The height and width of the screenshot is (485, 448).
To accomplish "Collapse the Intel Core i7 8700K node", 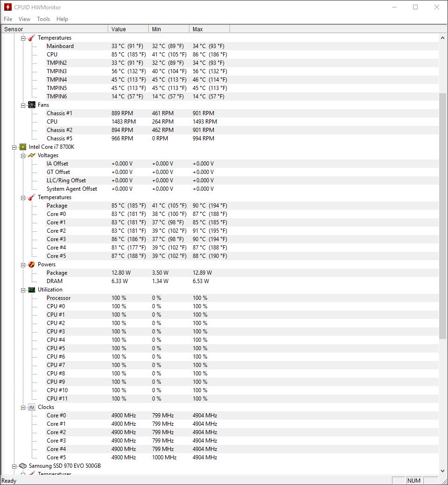I will 14,147.
